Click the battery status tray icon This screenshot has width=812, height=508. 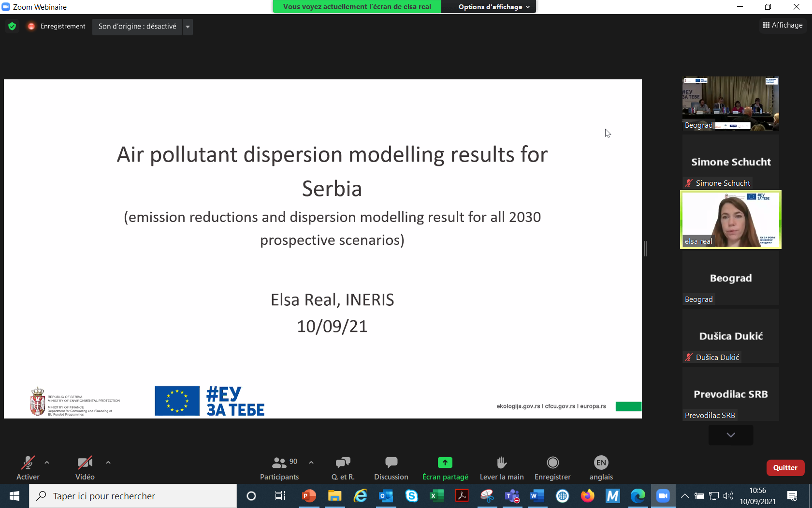(699, 496)
